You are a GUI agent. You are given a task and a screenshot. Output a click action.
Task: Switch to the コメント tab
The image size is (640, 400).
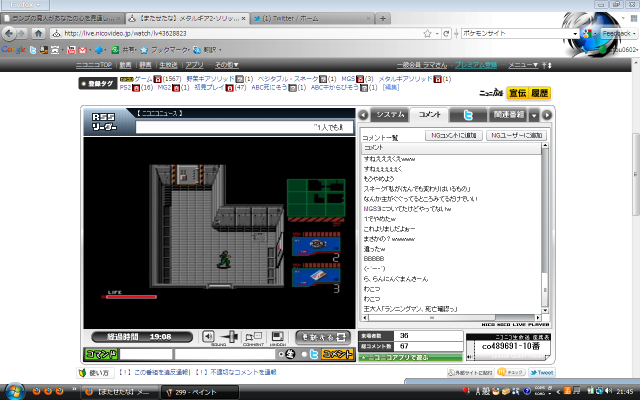429,115
